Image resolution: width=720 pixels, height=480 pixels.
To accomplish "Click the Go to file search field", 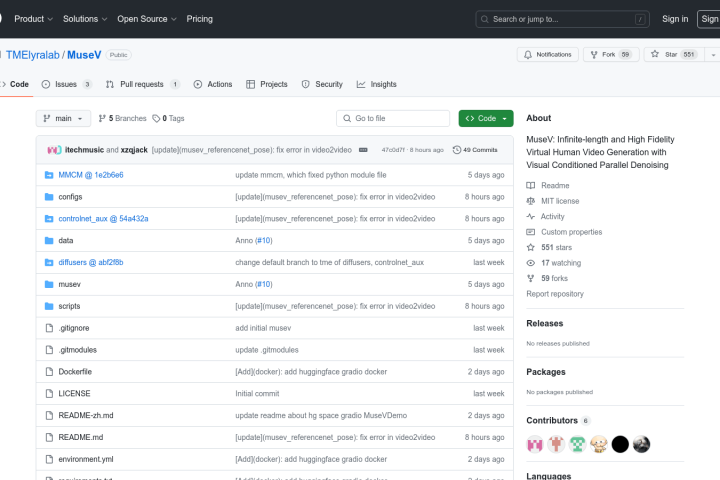I will [x=394, y=118].
